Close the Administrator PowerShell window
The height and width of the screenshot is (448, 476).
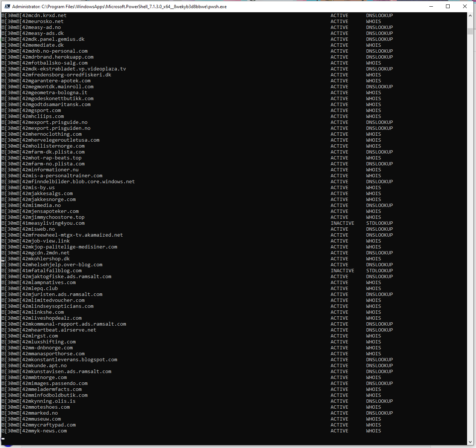click(465, 6)
